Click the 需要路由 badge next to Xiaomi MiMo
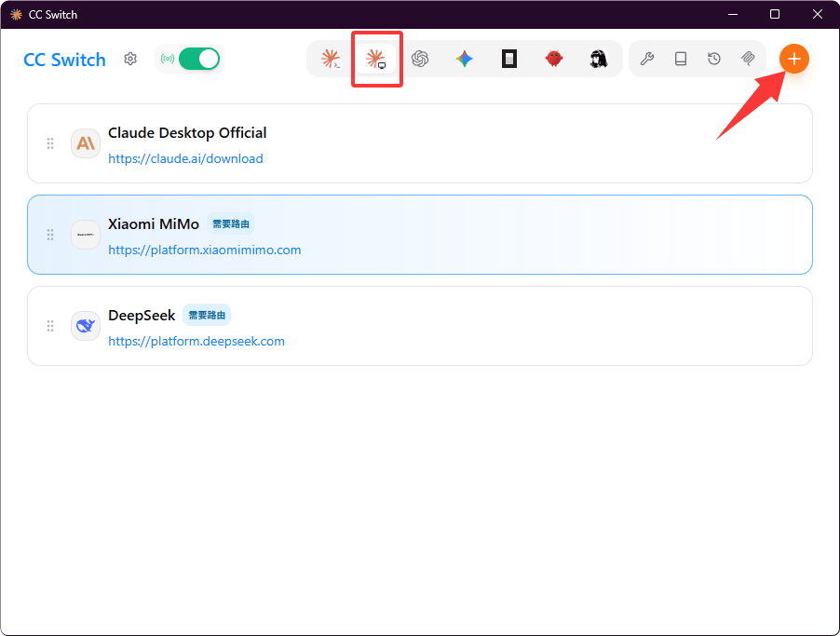The width and height of the screenshot is (840, 636). (x=231, y=224)
